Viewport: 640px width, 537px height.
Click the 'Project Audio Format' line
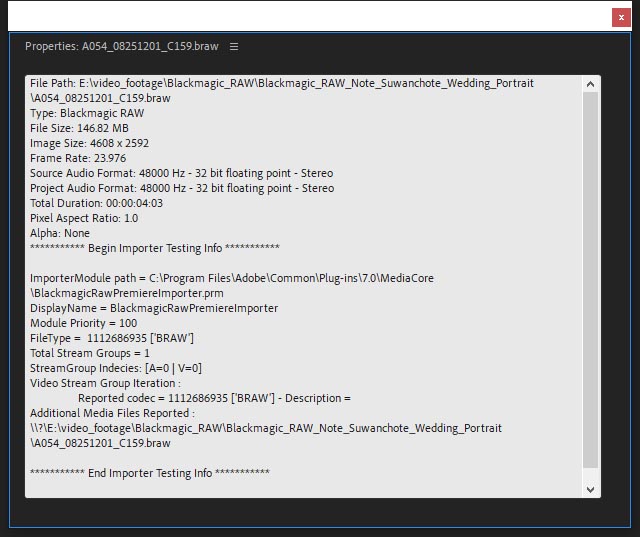pos(182,189)
